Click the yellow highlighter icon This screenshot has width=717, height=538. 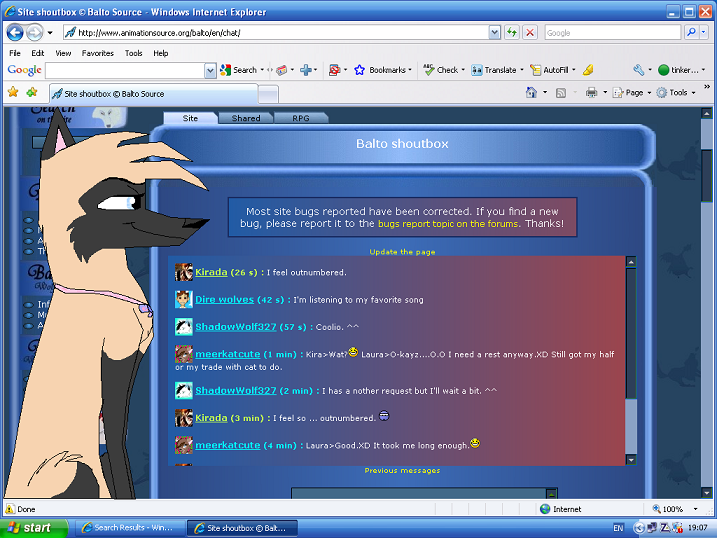coord(588,70)
